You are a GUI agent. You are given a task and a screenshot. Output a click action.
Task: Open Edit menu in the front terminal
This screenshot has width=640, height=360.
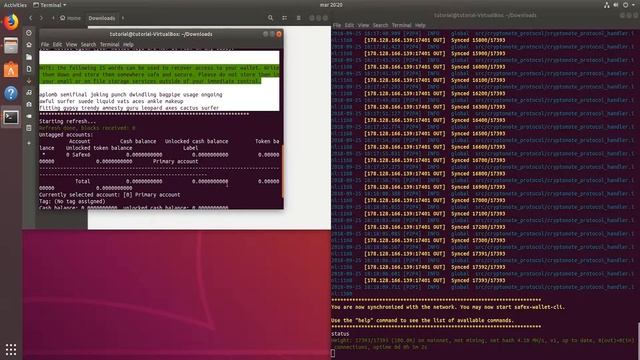click(x=58, y=44)
